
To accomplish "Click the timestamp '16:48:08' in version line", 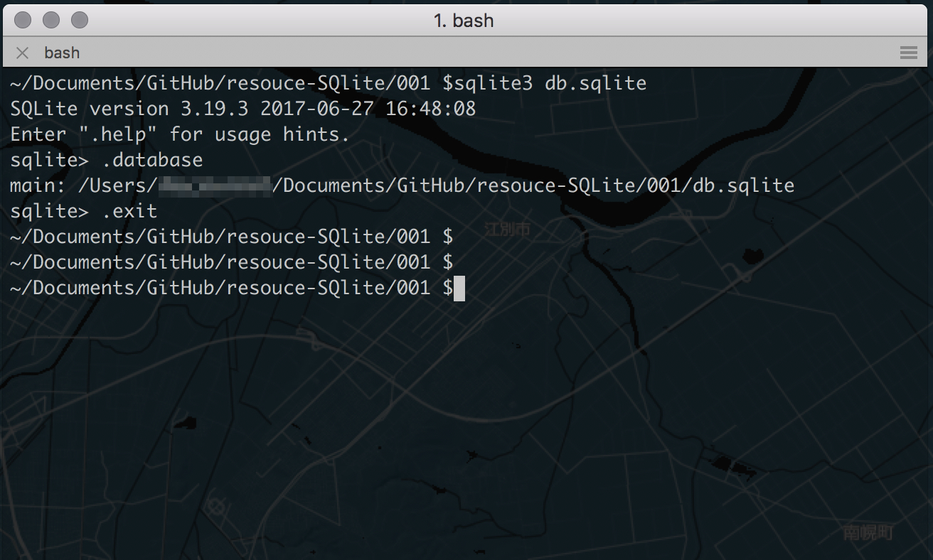I will (431, 109).
